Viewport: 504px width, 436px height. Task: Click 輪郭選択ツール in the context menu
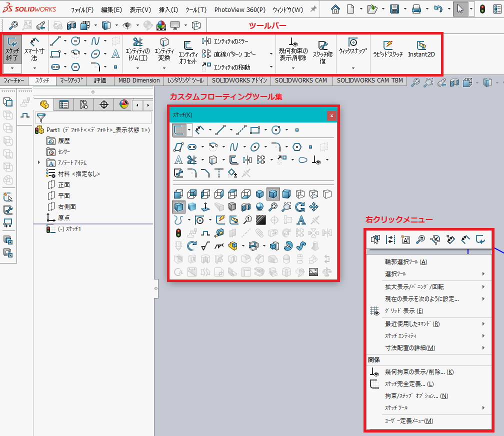405,261
